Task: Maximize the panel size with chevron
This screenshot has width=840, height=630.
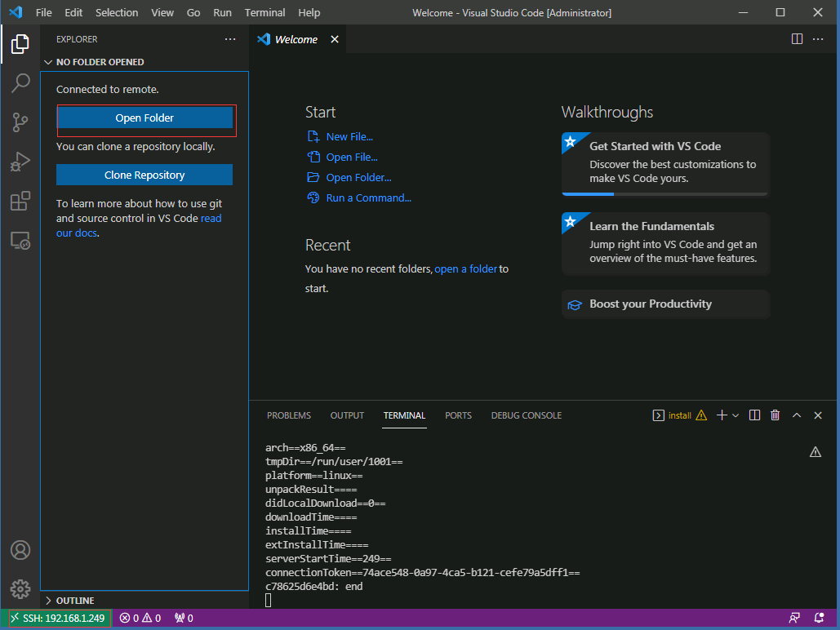Action: tap(797, 415)
